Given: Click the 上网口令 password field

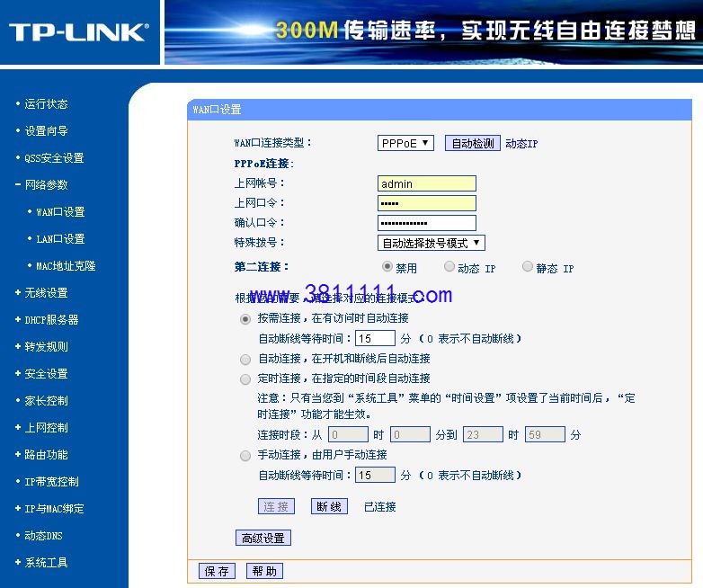Looking at the screenshot, I should pyautogui.click(x=427, y=203).
